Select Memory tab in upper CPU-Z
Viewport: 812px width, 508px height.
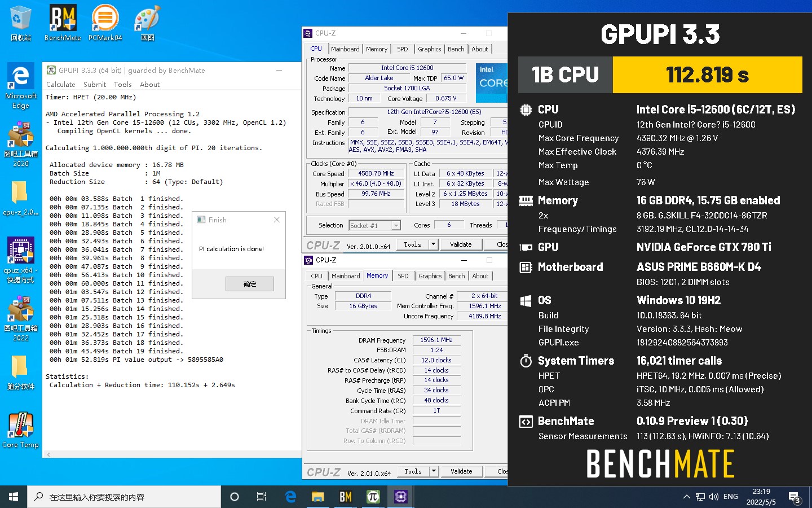[377, 49]
